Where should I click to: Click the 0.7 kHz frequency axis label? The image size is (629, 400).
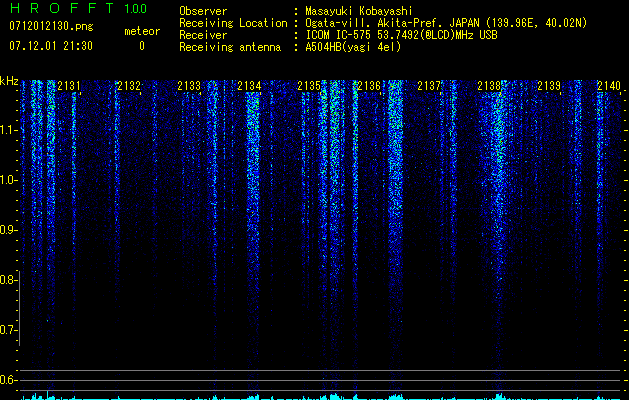coord(7,330)
